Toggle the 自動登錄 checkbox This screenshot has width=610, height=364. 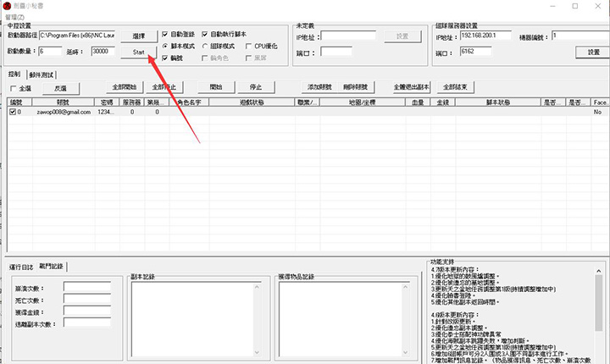point(166,34)
